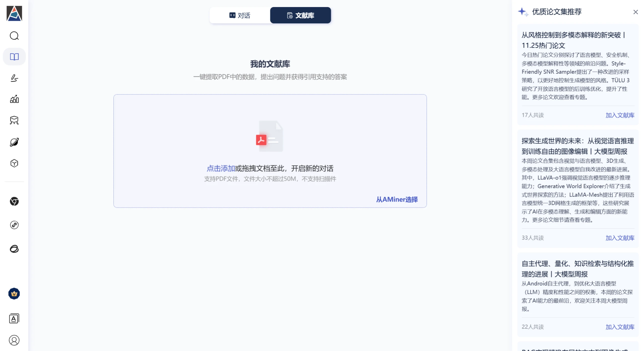The width and height of the screenshot is (644, 351).
Task: Open the planet orbit icon in sidebar
Action: pyautogui.click(x=14, y=142)
